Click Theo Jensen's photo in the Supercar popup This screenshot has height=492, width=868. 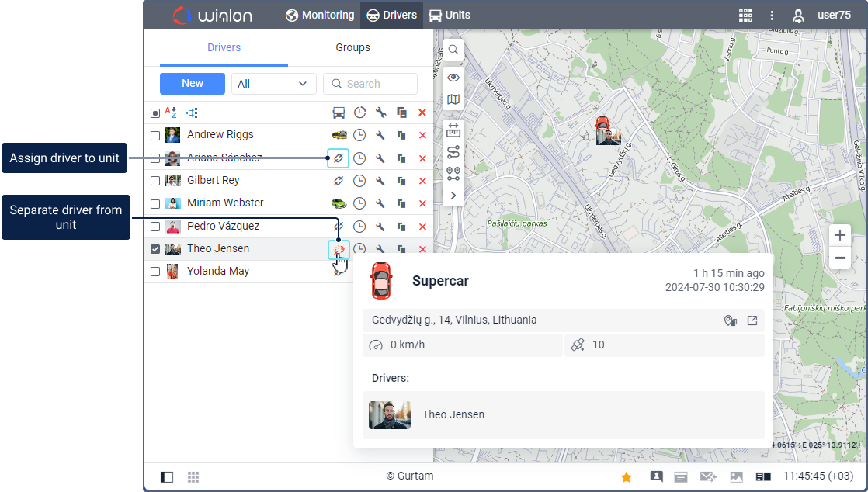click(390, 415)
